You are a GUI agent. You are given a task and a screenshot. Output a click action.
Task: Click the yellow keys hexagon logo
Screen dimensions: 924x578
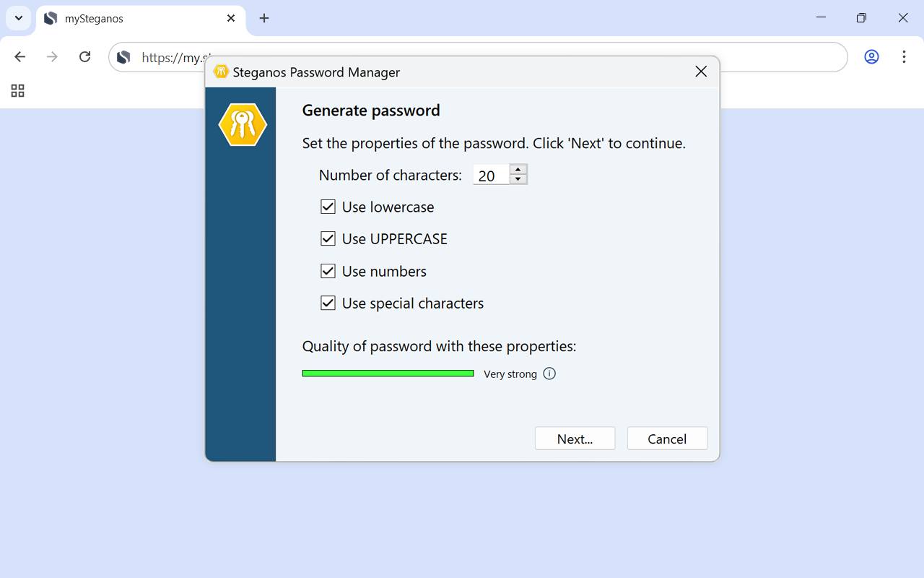243,124
